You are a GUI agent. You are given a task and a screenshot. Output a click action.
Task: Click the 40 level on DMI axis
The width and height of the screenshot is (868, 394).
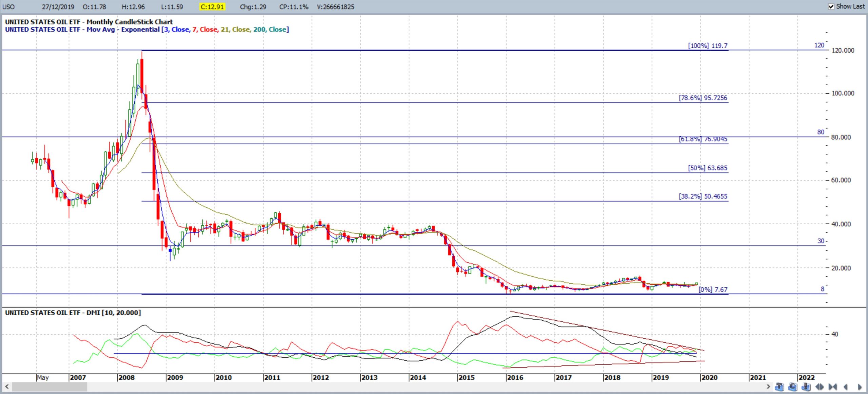click(x=835, y=334)
